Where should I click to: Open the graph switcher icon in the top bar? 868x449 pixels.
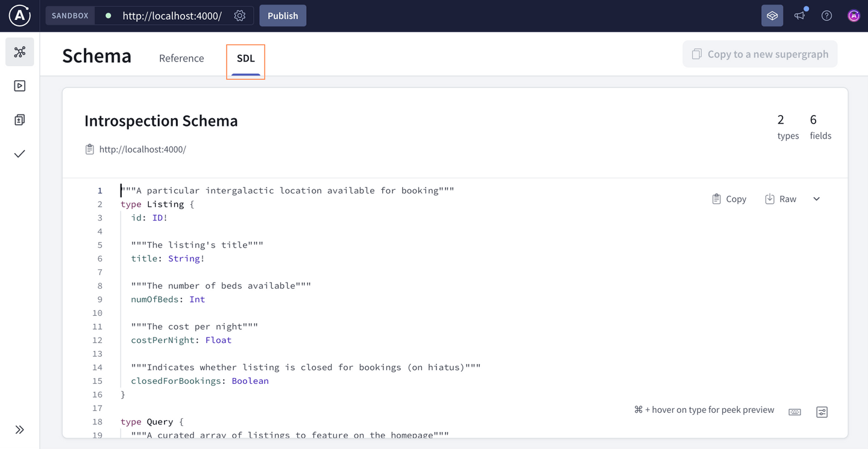(772, 16)
